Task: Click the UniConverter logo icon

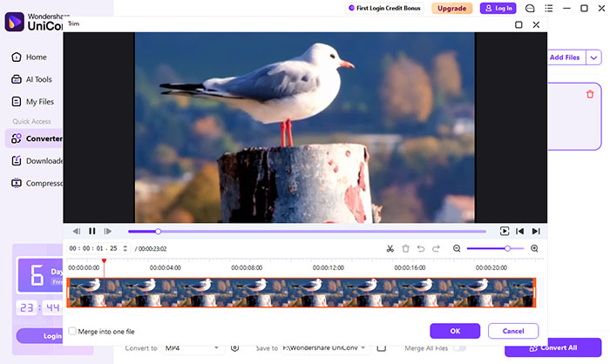Action: pos(15,22)
